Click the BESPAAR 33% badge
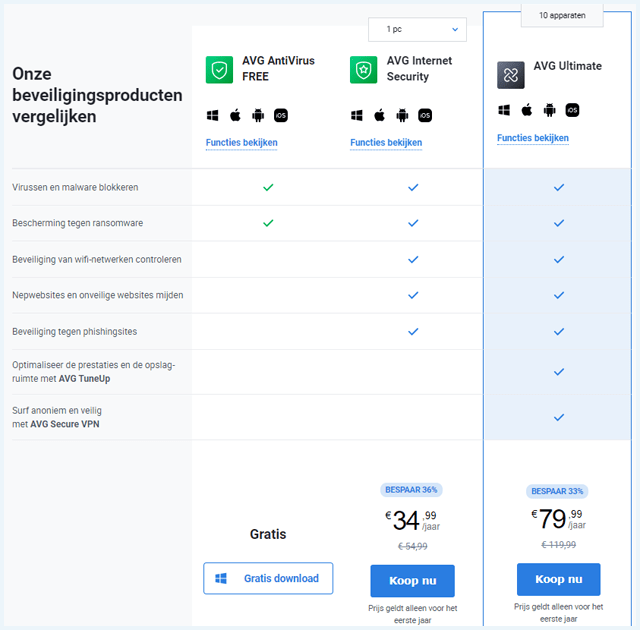 point(557,491)
